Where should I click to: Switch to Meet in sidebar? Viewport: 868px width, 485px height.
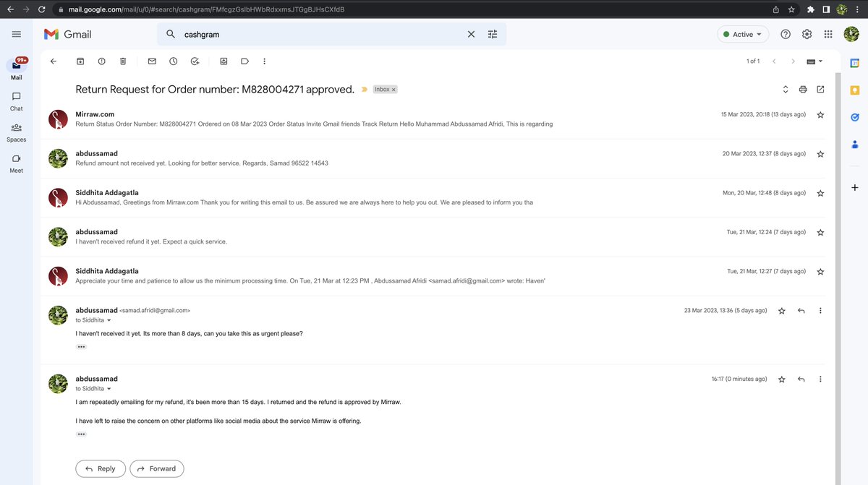[x=16, y=163]
